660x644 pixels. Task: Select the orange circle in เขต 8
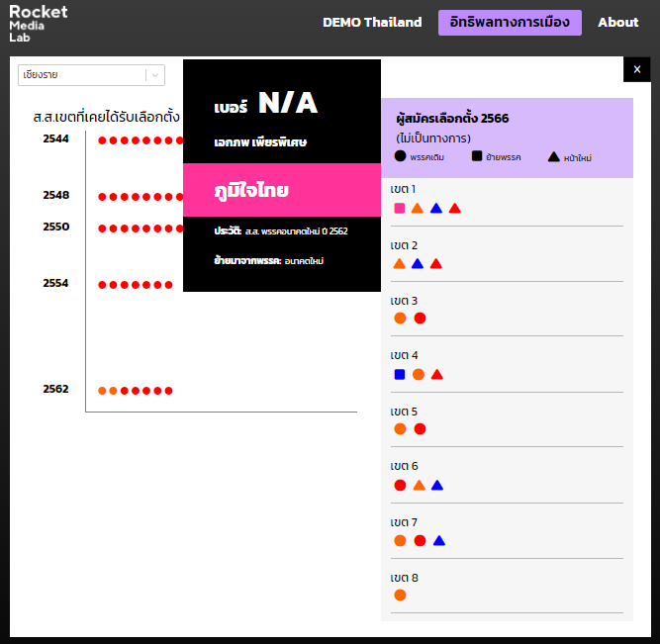click(400, 596)
